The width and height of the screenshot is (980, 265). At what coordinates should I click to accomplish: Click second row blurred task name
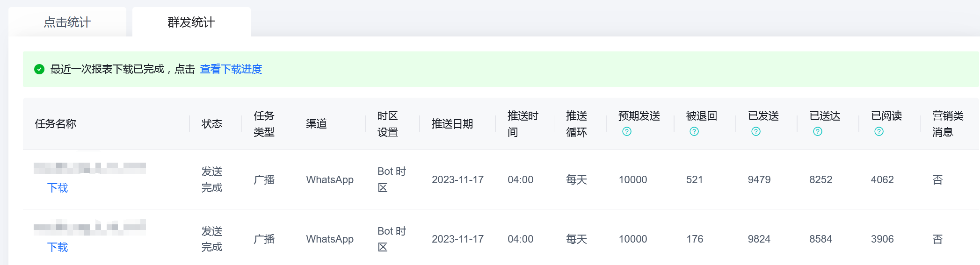click(90, 227)
